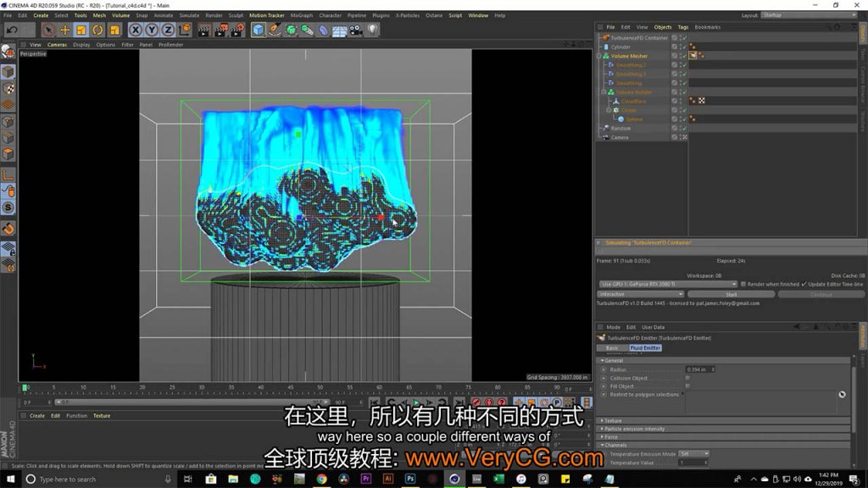Screen dimensions: 868x488
Task: Click the Undo arrow icon in toolbar
Action: tap(12, 30)
